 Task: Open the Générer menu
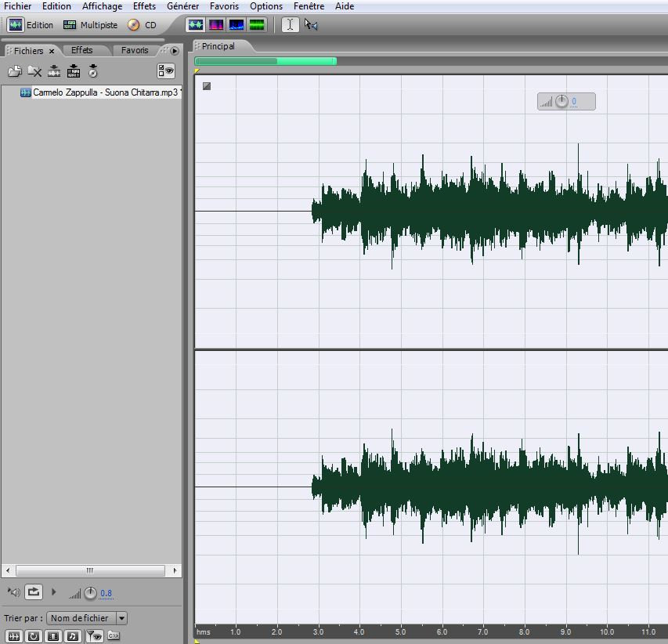pyautogui.click(x=183, y=6)
